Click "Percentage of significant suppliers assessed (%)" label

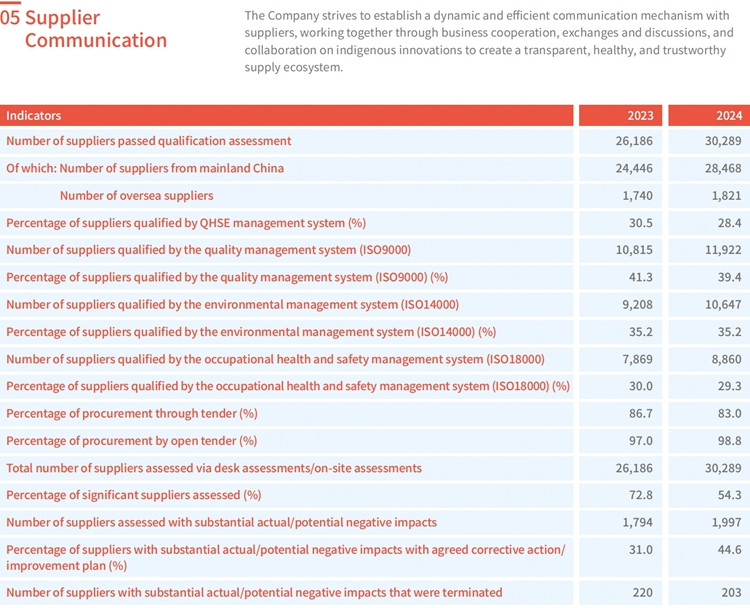click(134, 494)
